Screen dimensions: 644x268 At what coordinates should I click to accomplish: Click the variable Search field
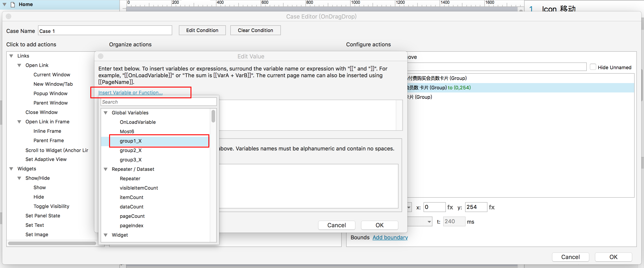point(159,102)
